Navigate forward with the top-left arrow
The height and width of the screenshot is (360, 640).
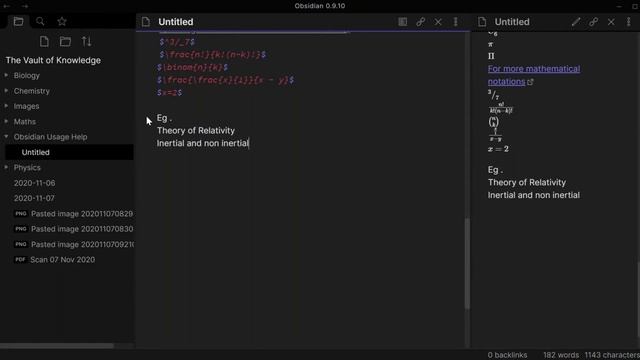(x=25, y=6)
